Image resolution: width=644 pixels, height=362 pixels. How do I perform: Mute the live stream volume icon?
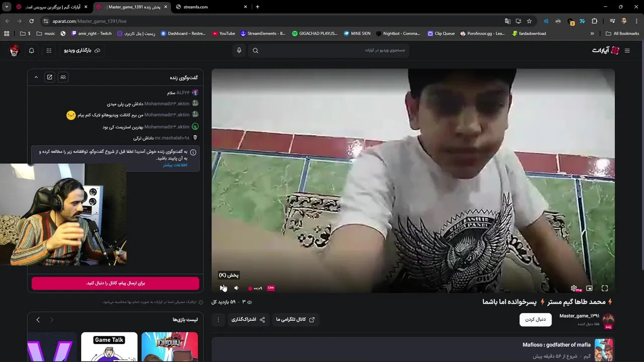pos(236,288)
